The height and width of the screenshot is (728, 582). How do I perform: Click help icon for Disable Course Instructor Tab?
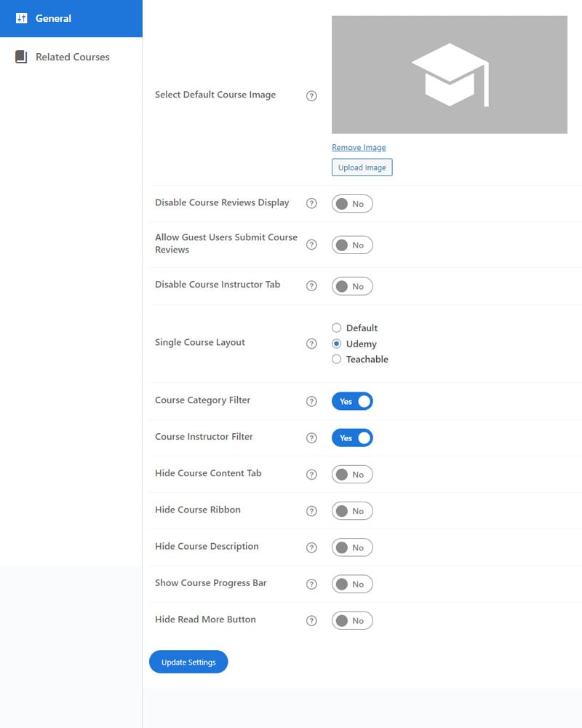pos(311,286)
